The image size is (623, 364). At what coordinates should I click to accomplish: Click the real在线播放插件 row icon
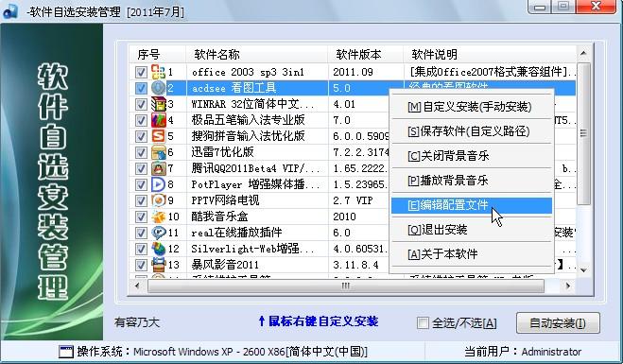click(158, 233)
